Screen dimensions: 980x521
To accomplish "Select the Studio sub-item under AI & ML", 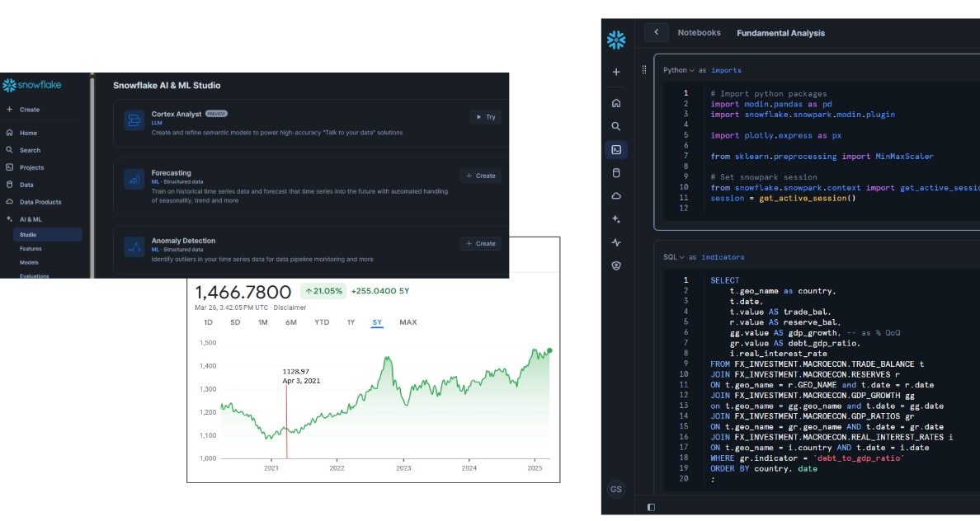I will 47,234.
